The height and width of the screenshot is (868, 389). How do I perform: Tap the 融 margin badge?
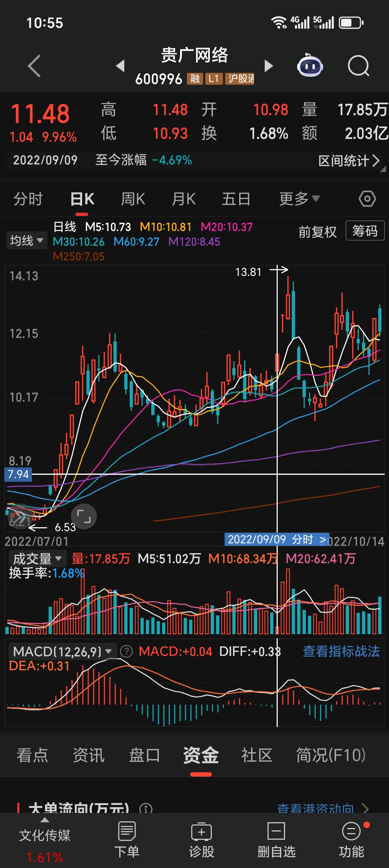(195, 78)
